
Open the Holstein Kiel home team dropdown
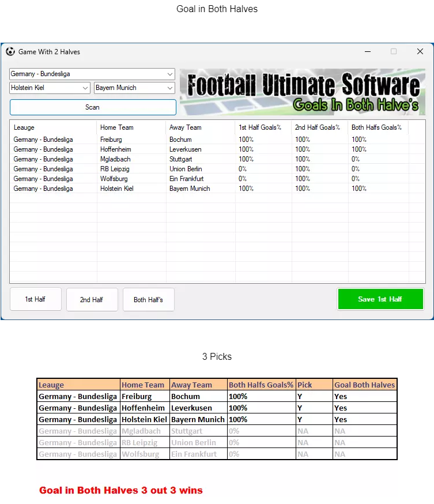50,88
